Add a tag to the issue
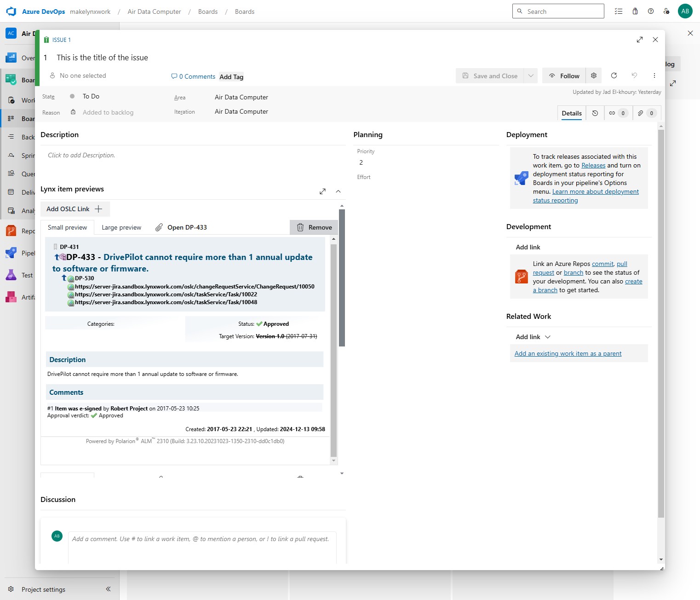Image resolution: width=700 pixels, height=600 pixels. coord(231,77)
